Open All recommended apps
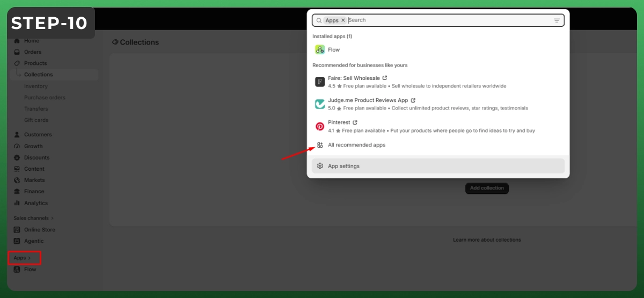Image resolution: width=644 pixels, height=298 pixels. tap(357, 145)
